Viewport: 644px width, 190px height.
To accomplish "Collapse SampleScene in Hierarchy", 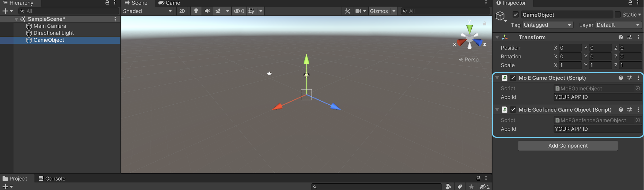I will pyautogui.click(x=16, y=19).
